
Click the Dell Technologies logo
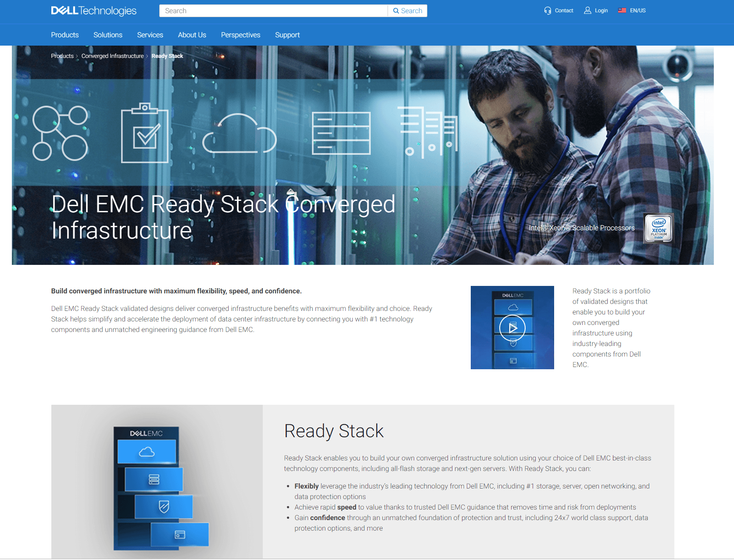coord(94,11)
